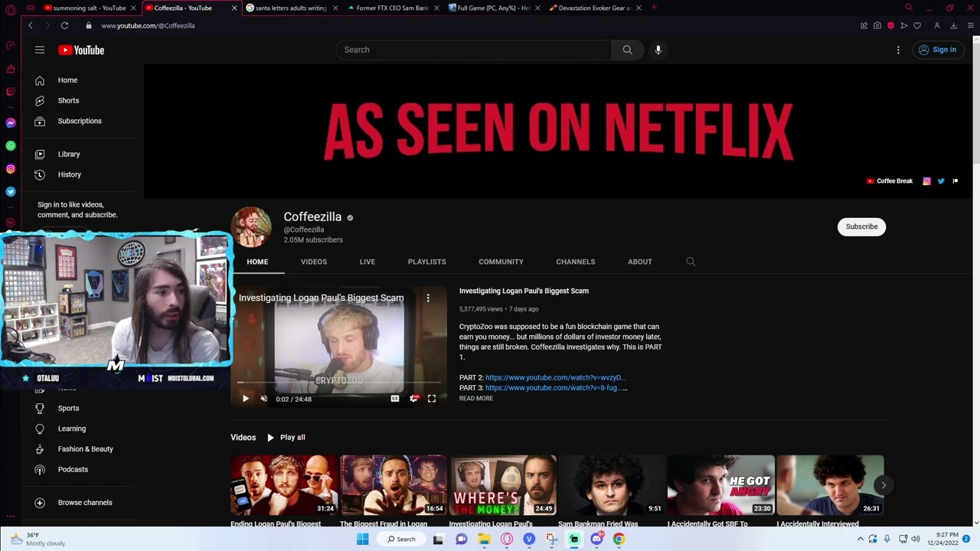Switch to the VIDEOS tab
980x551 pixels.
pyautogui.click(x=314, y=262)
